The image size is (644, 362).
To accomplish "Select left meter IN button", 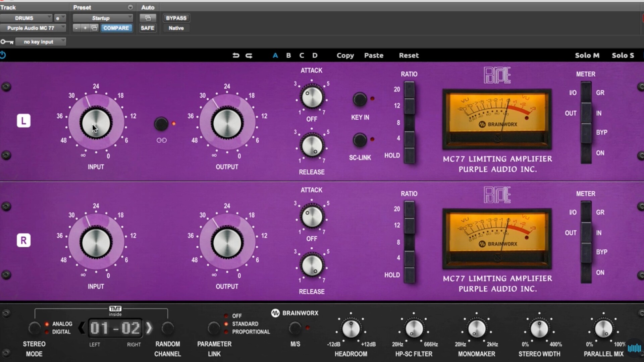I will pyautogui.click(x=586, y=113).
